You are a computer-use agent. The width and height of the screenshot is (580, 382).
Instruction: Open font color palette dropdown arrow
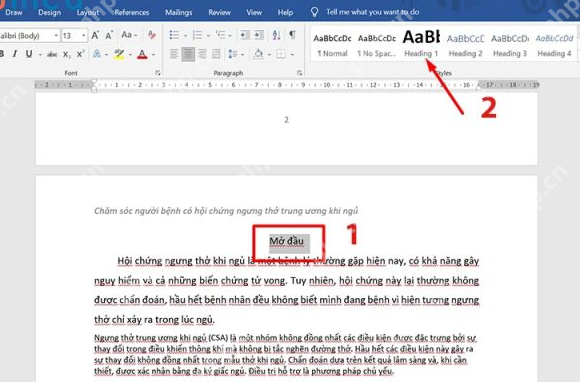pos(153,55)
